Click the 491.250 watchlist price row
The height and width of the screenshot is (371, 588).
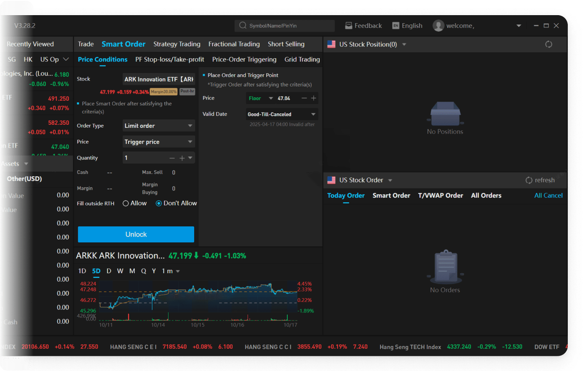pos(36,103)
